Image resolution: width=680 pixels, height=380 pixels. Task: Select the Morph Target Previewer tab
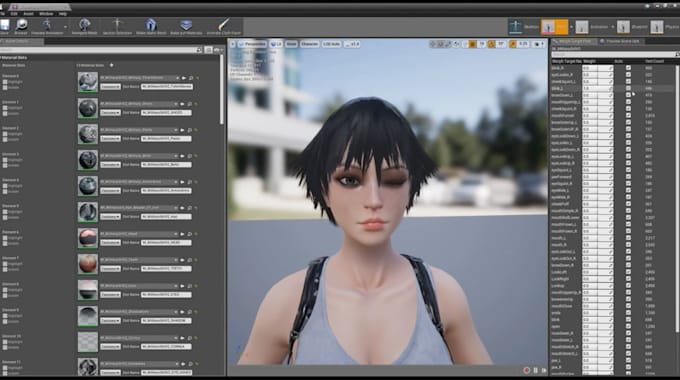click(573, 41)
